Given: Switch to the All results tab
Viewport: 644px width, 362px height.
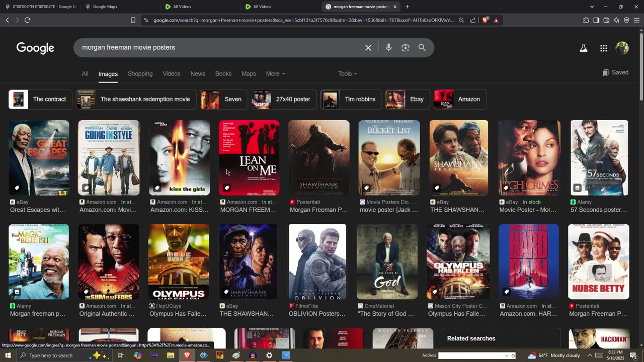Looking at the screenshot, I should click(85, 73).
